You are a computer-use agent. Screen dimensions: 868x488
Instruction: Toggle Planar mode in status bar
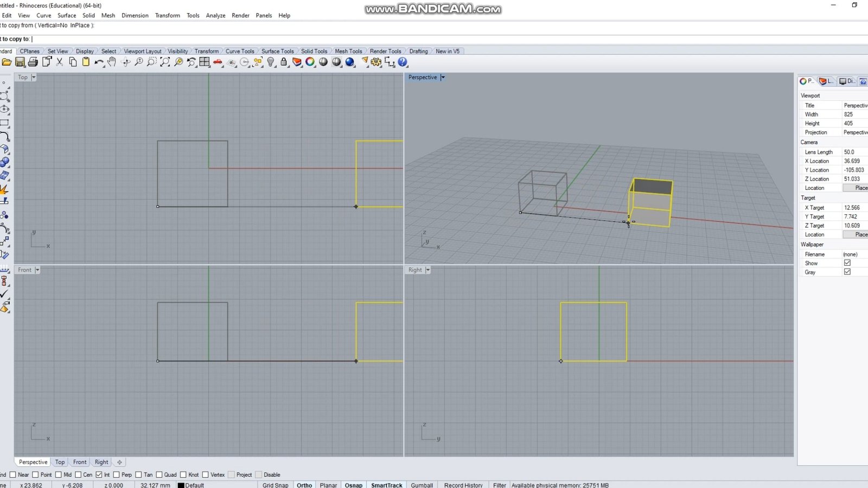(328, 485)
